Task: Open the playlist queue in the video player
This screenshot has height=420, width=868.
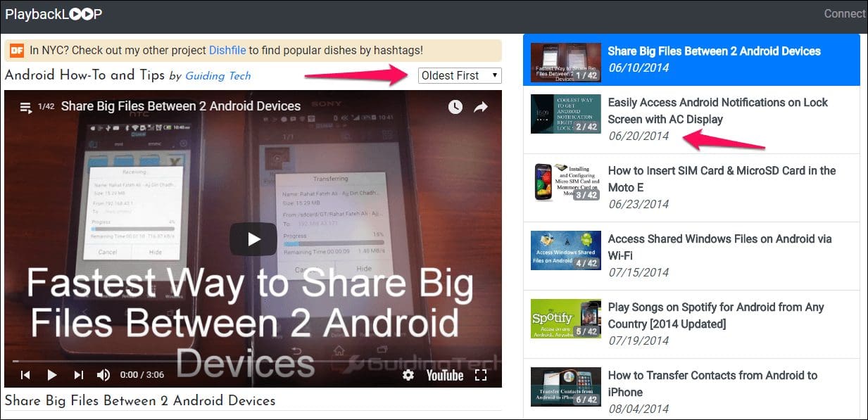Action: click(x=25, y=108)
